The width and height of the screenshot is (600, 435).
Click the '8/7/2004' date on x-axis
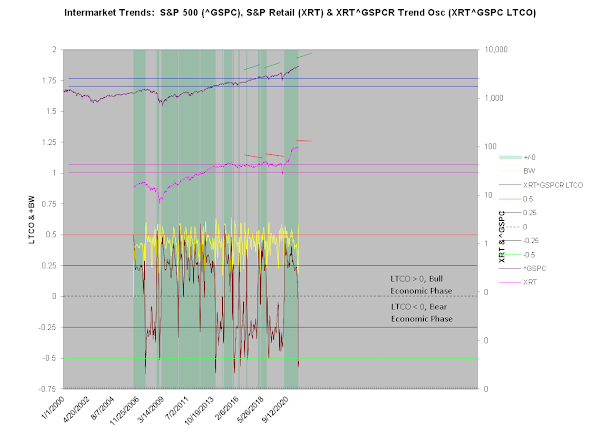[x=103, y=408]
